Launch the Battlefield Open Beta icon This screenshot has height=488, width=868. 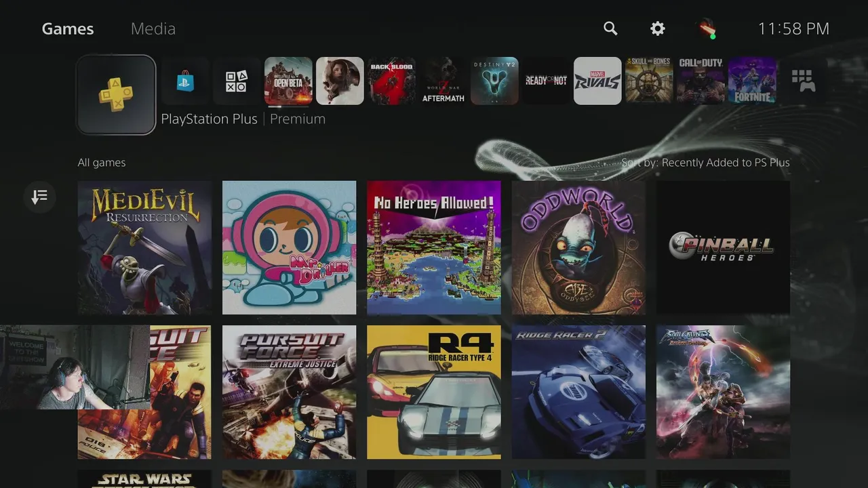click(x=288, y=81)
